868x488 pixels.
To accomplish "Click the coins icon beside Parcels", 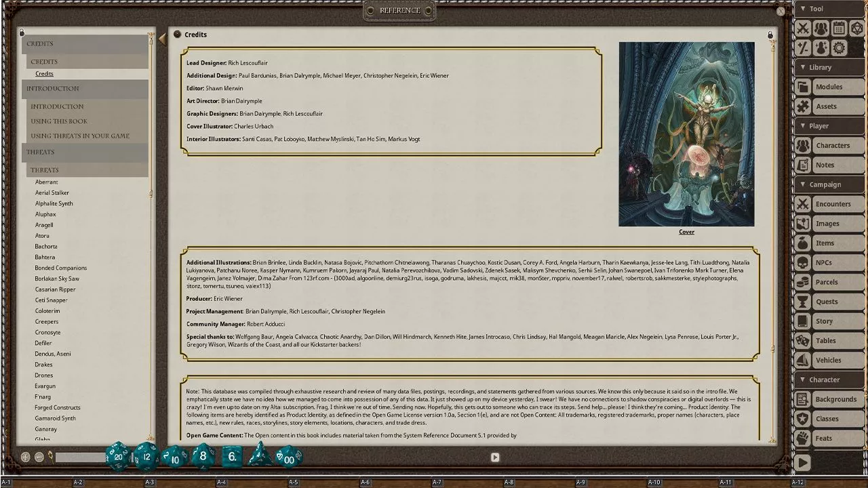I will coord(803,282).
